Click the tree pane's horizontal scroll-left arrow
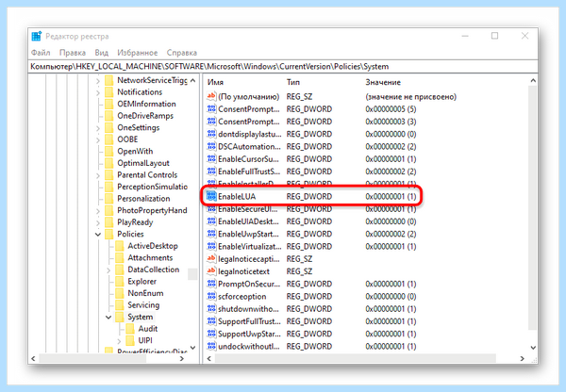Viewport: 566px width, 392px height. point(33,358)
